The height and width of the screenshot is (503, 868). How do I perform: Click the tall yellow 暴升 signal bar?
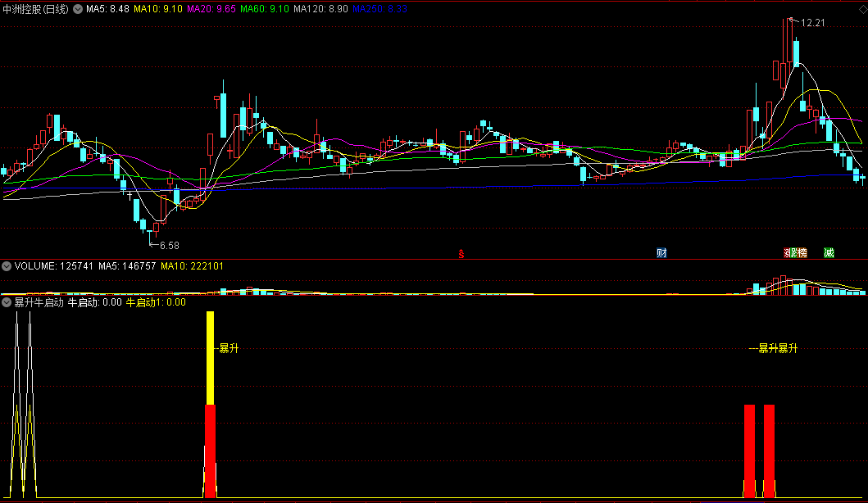coord(211,358)
